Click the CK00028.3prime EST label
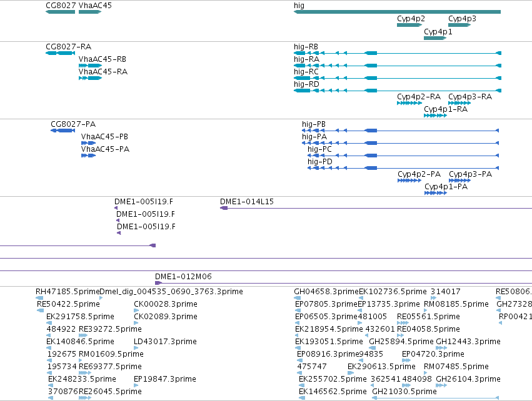 point(166,304)
